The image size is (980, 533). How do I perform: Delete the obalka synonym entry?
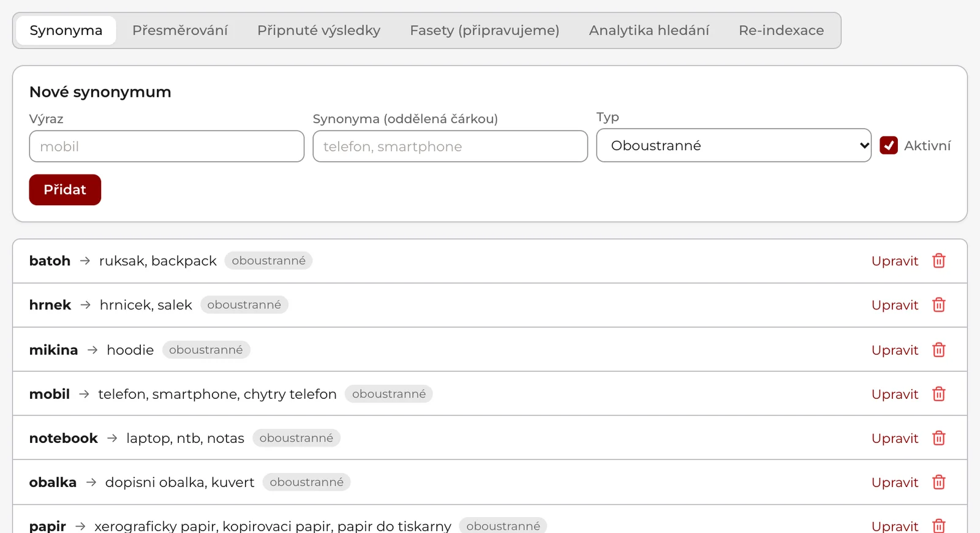click(x=939, y=482)
